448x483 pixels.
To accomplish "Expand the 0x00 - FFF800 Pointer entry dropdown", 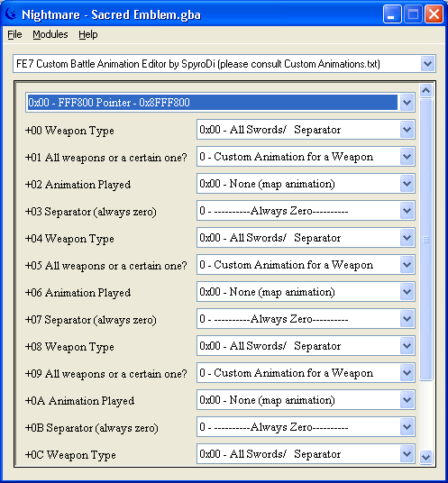I will coord(407,102).
